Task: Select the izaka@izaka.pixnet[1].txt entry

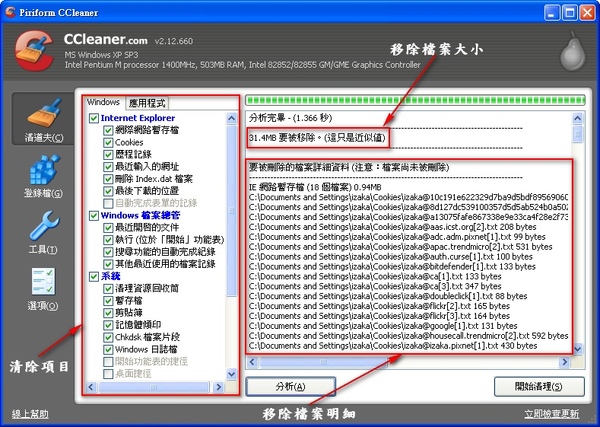Action: 393,346
